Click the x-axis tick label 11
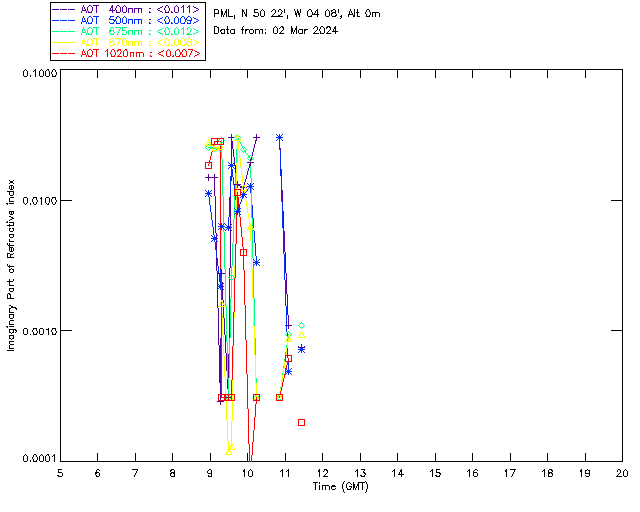This screenshot has width=640, height=512. (x=285, y=473)
